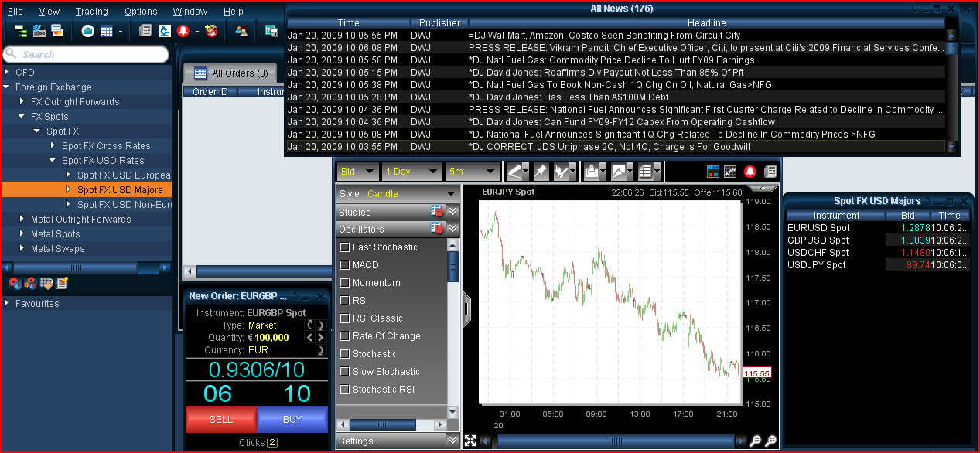
Task: Tick the Rate Of Change checkbox
Action: coord(345,336)
